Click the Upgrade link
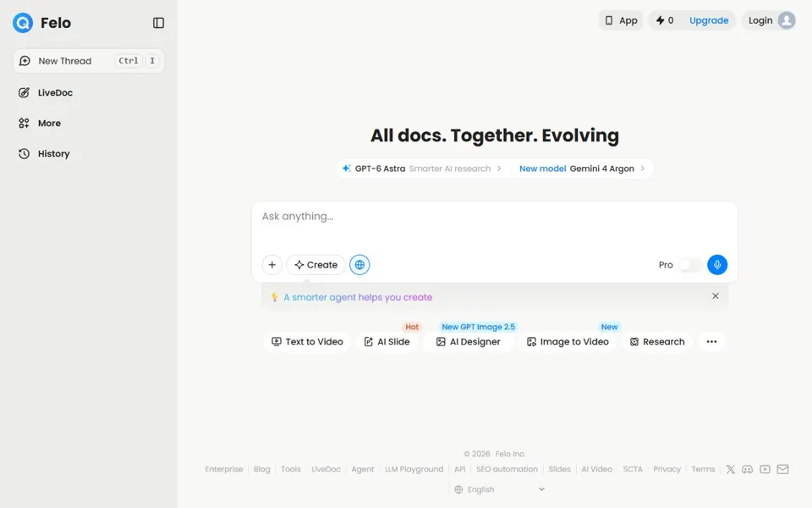Screen dimensions: 812x508 (x=709, y=20)
